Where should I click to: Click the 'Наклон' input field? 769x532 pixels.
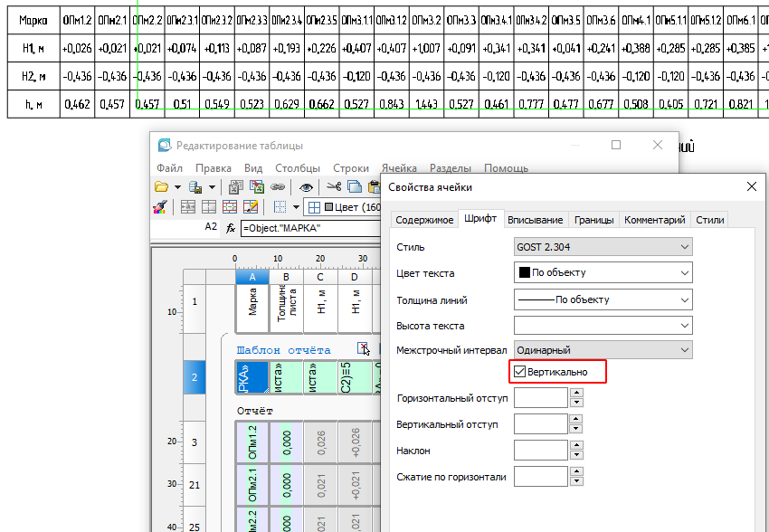tap(541, 450)
